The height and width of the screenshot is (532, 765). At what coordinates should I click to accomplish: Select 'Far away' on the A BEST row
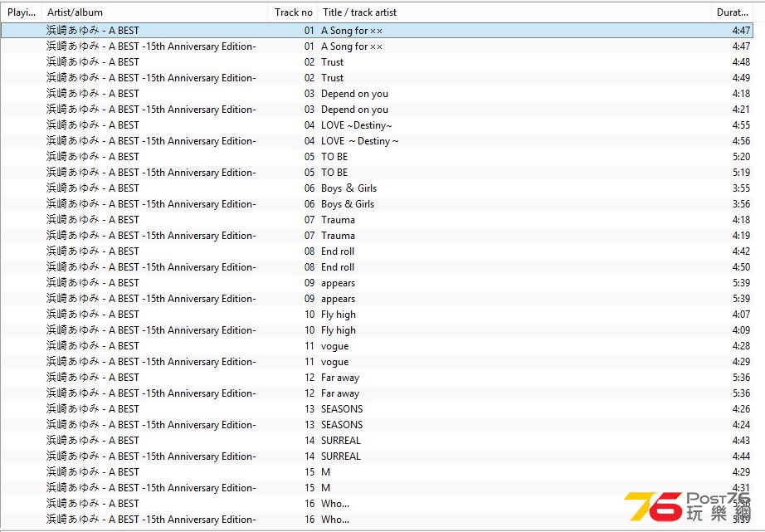(x=340, y=378)
